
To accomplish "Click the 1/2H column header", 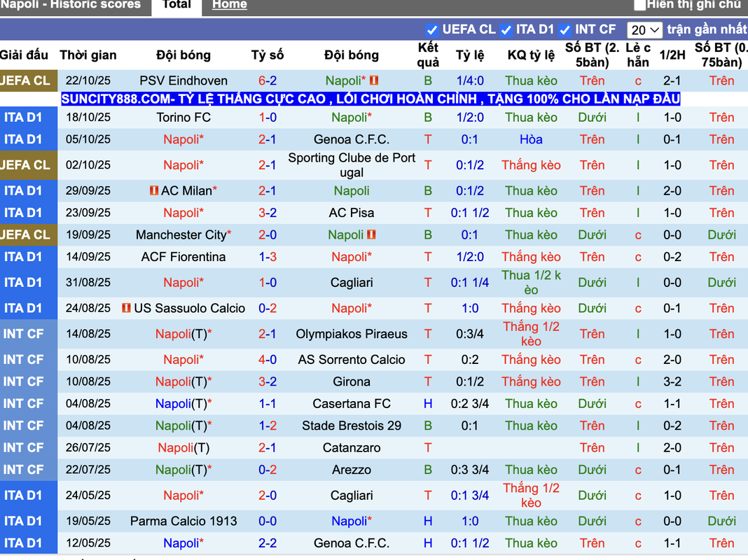I will 672,55.
